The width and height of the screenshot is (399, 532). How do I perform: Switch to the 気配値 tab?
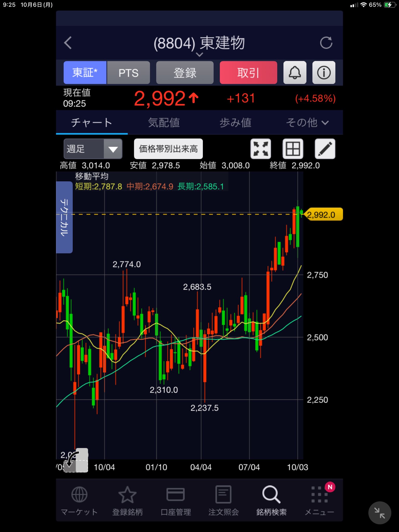click(x=164, y=122)
